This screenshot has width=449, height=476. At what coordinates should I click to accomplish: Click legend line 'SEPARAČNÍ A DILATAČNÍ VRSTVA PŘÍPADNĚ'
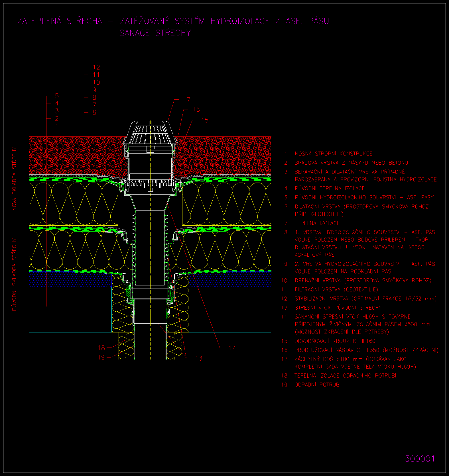tap(350, 172)
